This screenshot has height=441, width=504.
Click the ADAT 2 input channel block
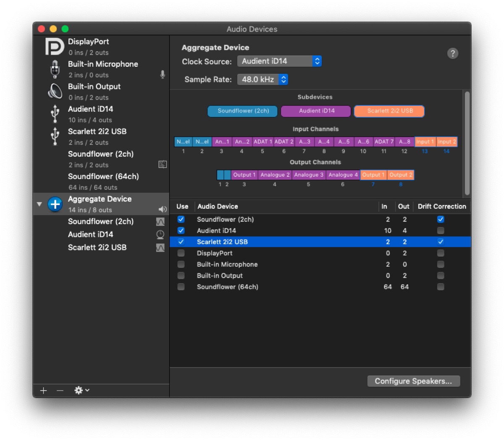click(284, 142)
